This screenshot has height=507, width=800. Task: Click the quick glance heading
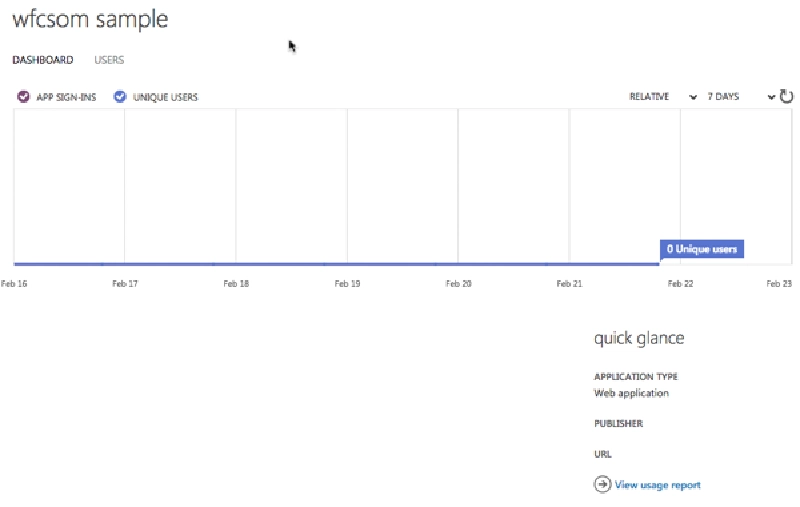pyautogui.click(x=639, y=338)
